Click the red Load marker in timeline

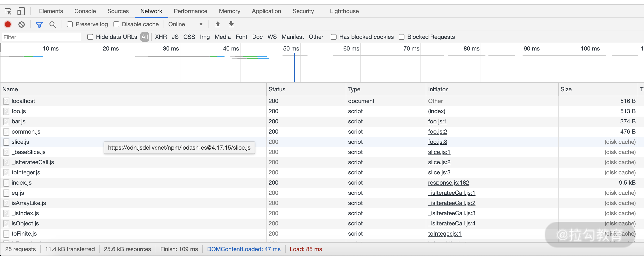521,68
